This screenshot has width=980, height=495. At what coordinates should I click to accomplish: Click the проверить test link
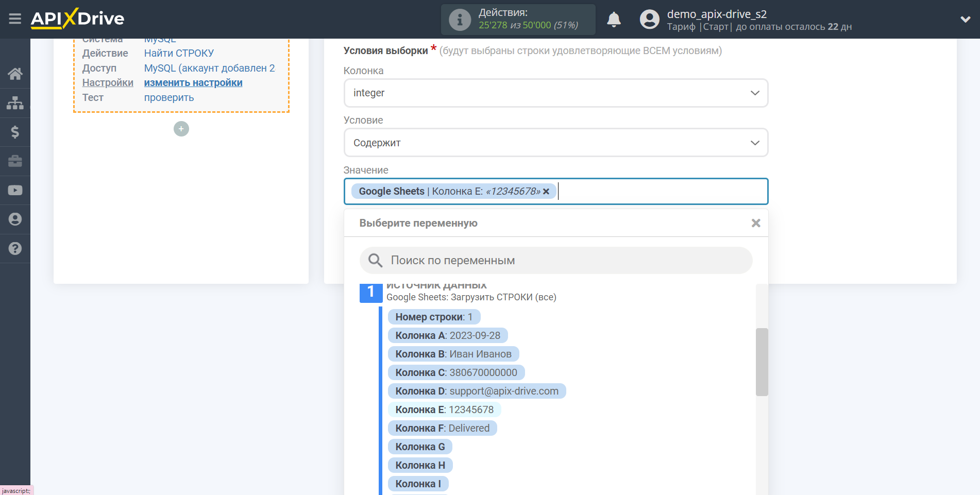tap(169, 98)
